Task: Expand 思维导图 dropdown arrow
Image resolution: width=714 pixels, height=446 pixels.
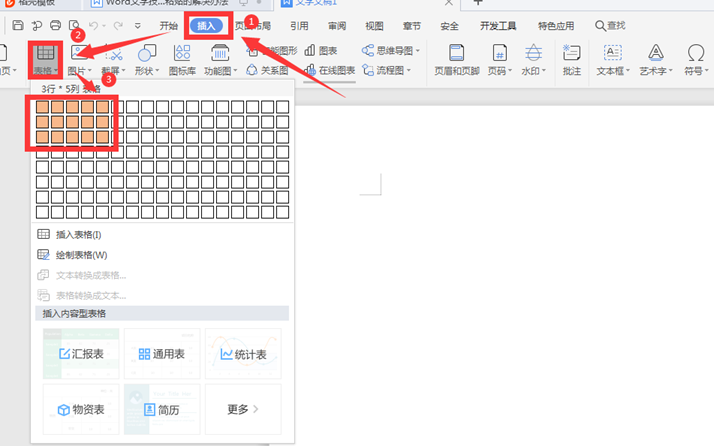Action: [x=418, y=51]
